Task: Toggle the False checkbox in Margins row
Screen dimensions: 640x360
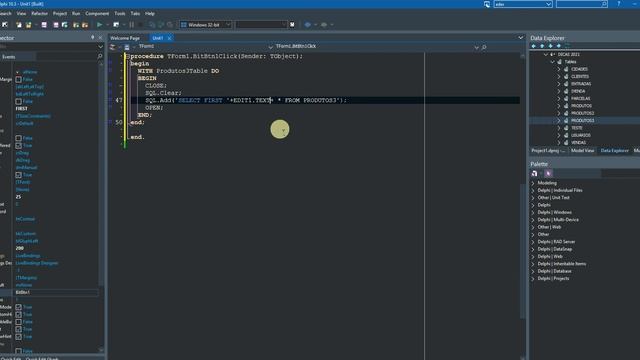Action: (x=18, y=79)
